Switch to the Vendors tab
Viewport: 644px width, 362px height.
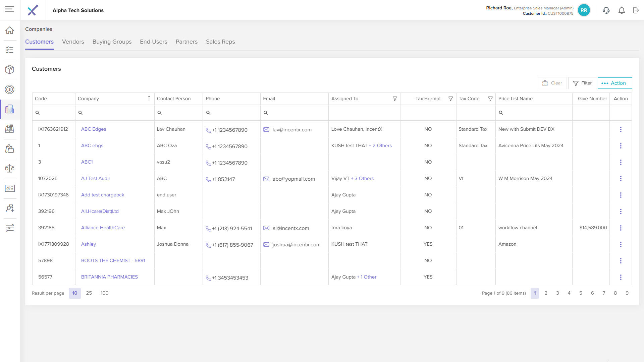point(73,42)
